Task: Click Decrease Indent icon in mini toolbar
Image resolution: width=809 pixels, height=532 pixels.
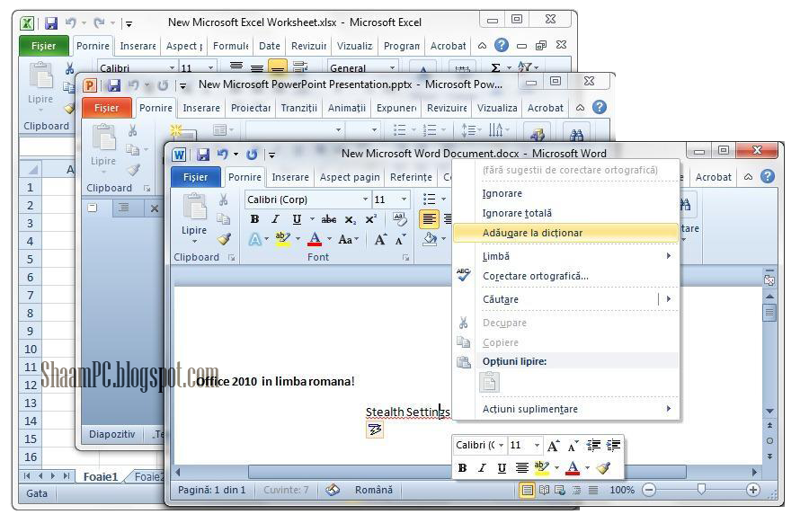Action: coord(594,446)
